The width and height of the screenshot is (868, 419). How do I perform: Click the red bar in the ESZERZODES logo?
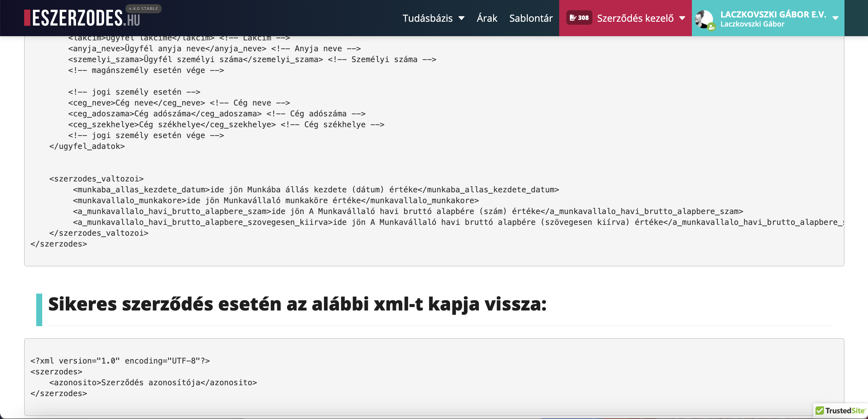27,18
